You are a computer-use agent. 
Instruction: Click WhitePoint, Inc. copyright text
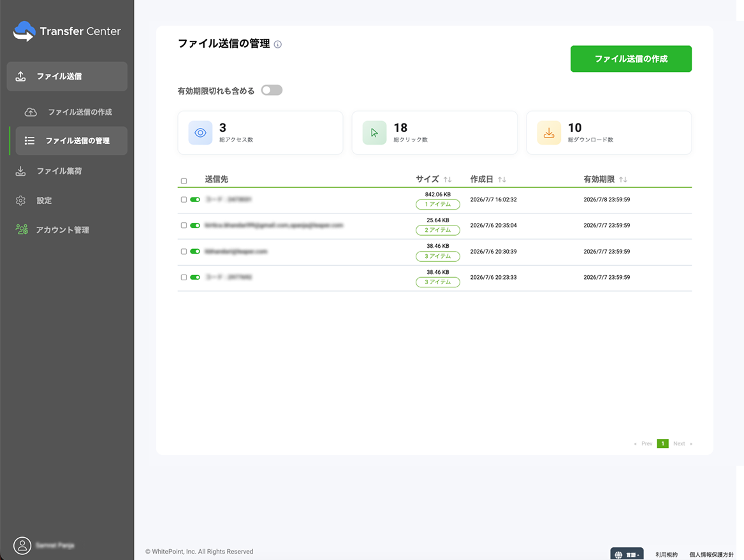200,552
